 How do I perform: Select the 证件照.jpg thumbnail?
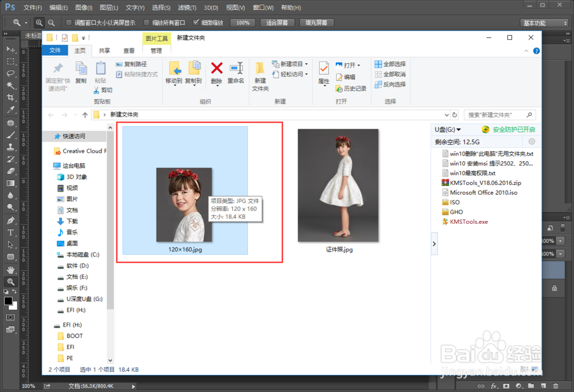(x=338, y=185)
